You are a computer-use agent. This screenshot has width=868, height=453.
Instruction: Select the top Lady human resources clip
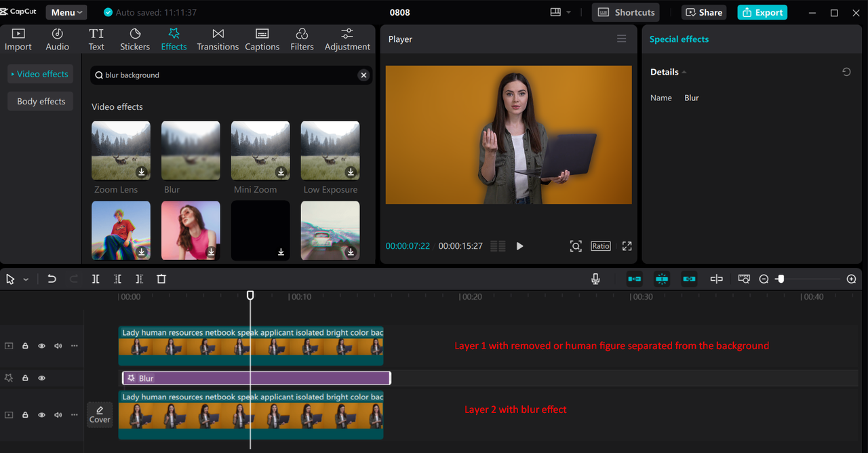coord(250,346)
